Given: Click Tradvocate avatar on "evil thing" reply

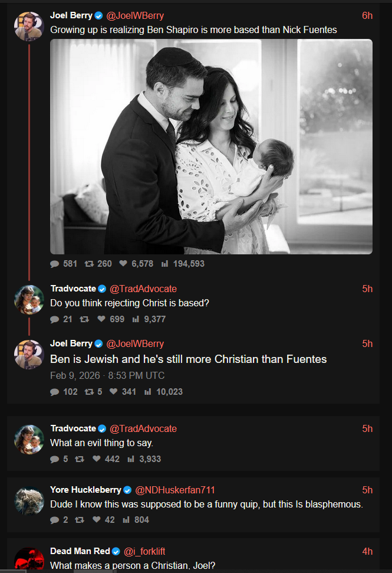Looking at the screenshot, I should click(x=29, y=439).
